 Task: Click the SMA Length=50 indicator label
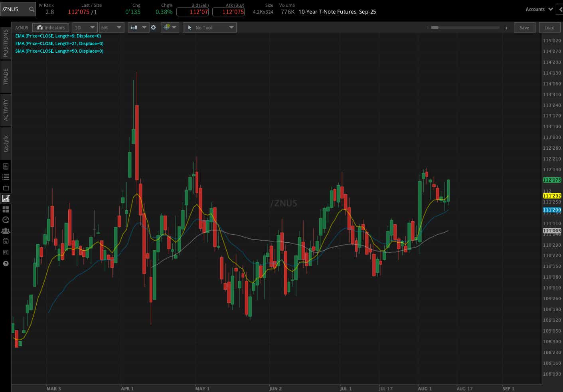coord(59,51)
